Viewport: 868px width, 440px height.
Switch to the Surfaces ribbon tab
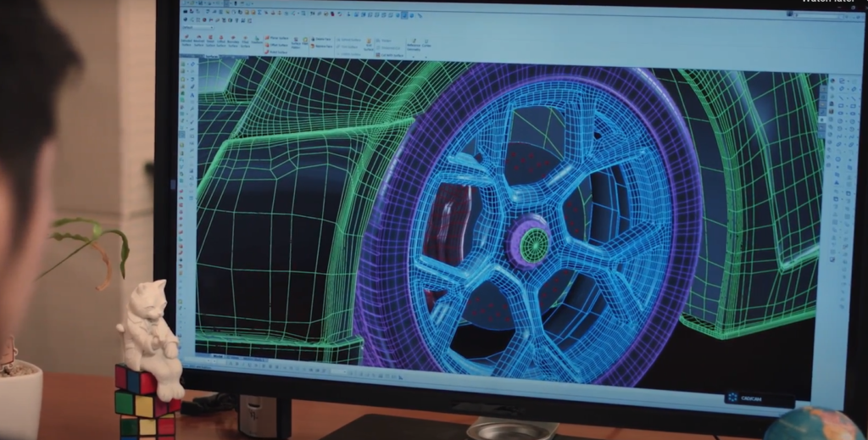212,57
